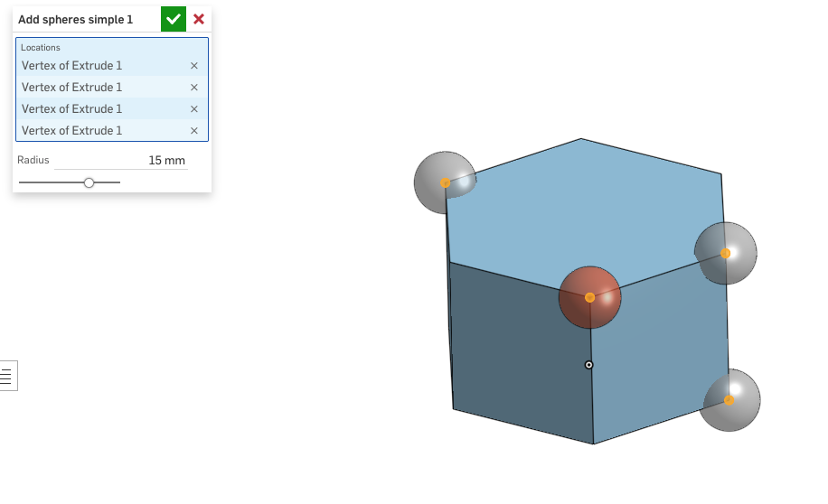Click the circular point marker on the vertical edge
The image size is (828, 504).
[x=588, y=365]
